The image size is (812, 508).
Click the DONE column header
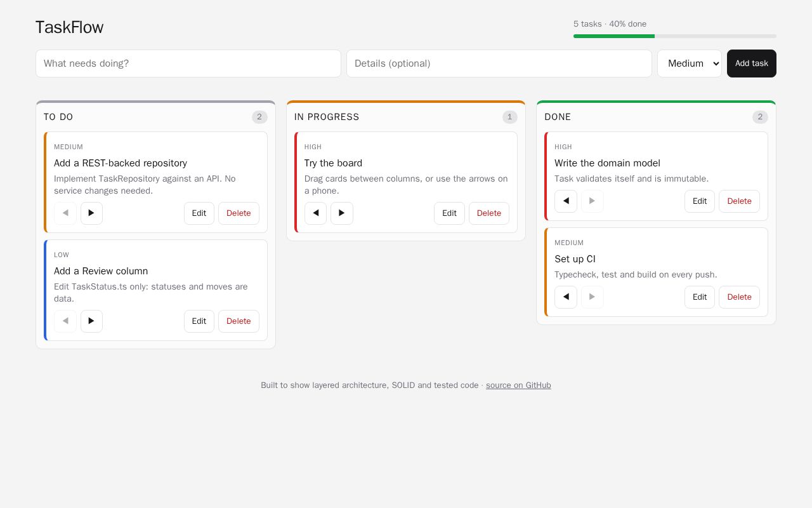(x=558, y=117)
